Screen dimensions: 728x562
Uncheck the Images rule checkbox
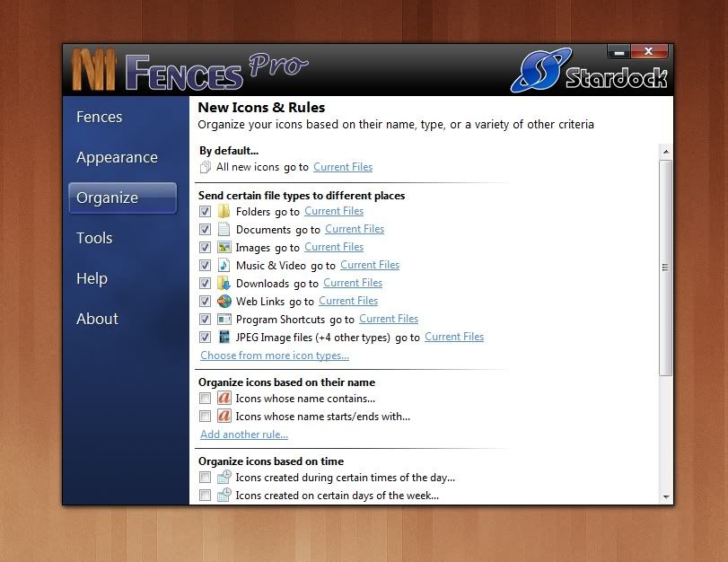click(205, 248)
